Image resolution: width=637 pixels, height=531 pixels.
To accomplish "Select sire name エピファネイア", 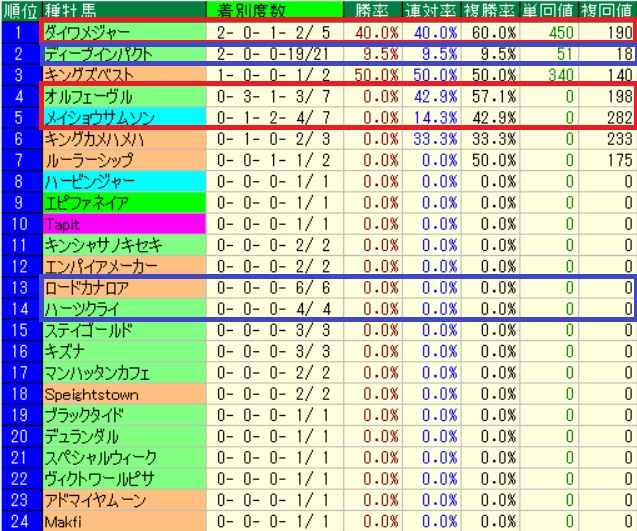I will pos(87,203).
